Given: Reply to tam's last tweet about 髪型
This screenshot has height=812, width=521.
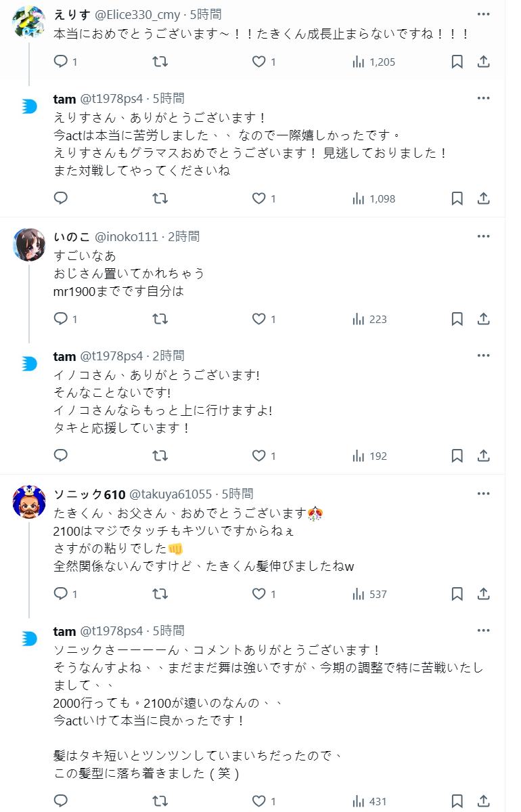Looking at the screenshot, I should point(61,801).
